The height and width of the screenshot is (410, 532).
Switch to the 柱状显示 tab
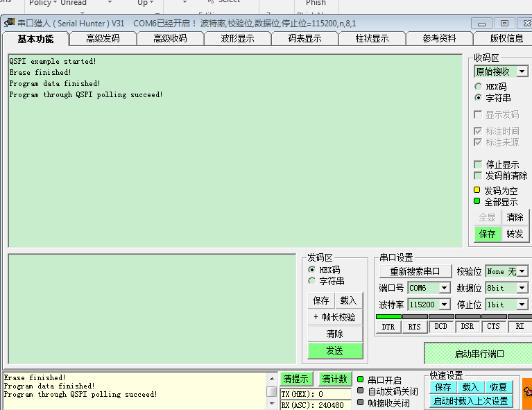pyautogui.click(x=372, y=38)
